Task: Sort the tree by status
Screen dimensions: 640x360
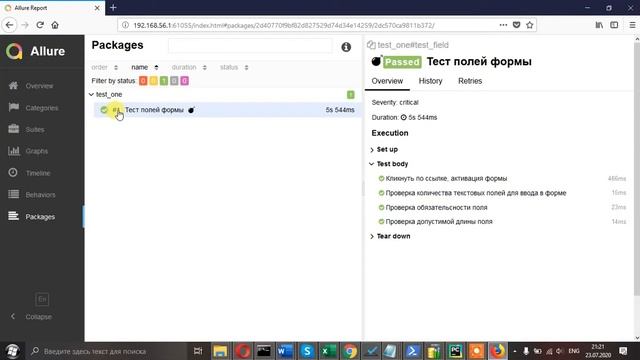Action: [234, 67]
